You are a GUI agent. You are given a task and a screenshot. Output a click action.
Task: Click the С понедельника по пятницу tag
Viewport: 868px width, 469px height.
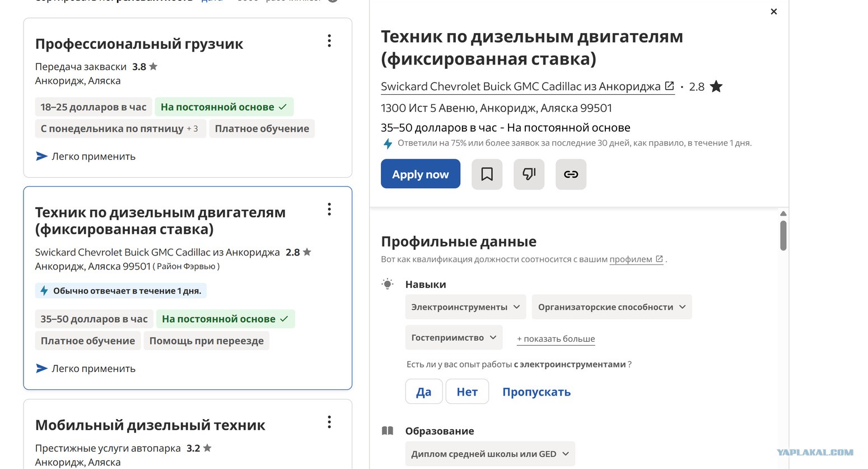pos(119,128)
